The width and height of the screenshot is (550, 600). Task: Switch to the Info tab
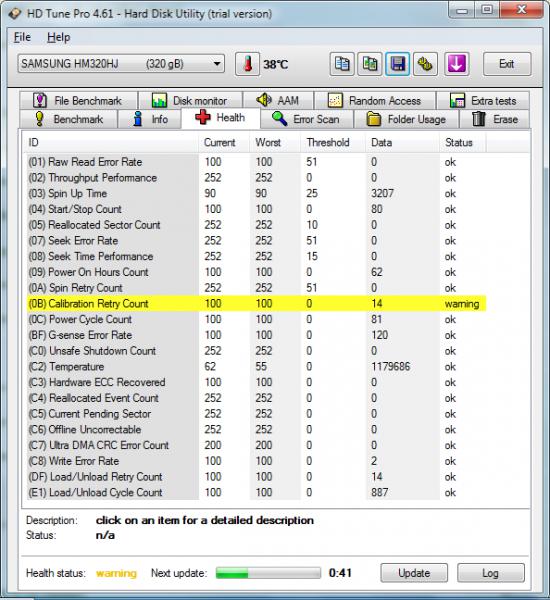click(x=150, y=119)
